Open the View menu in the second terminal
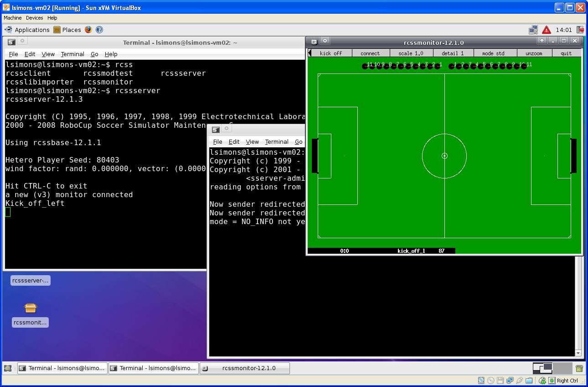Screen dimensions: 588x387 tap(252, 141)
